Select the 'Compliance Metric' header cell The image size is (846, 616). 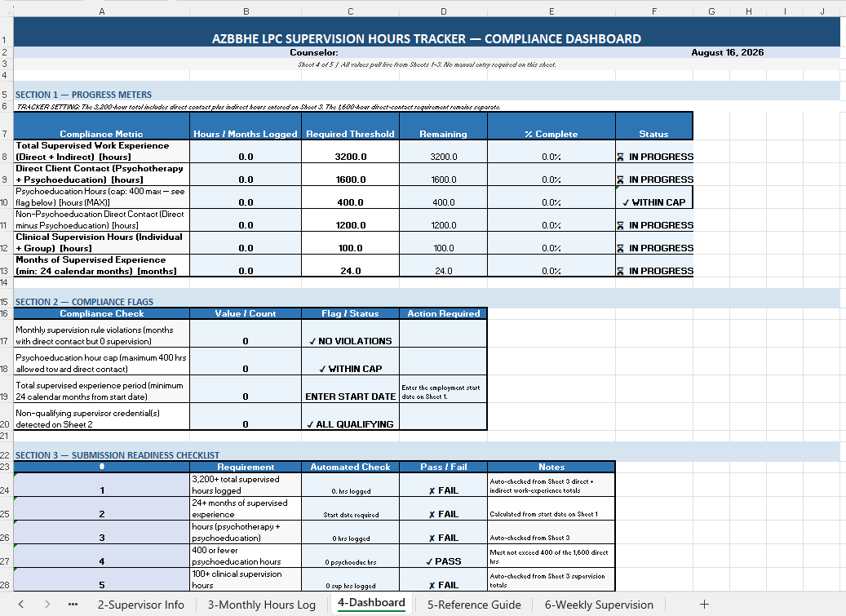tap(101, 126)
